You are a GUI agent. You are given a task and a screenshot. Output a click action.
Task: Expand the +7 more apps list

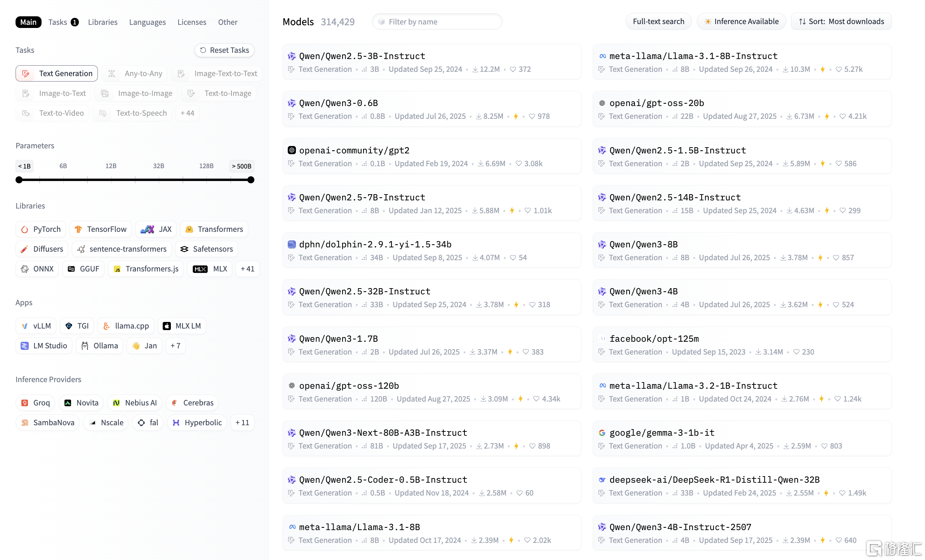pos(175,346)
